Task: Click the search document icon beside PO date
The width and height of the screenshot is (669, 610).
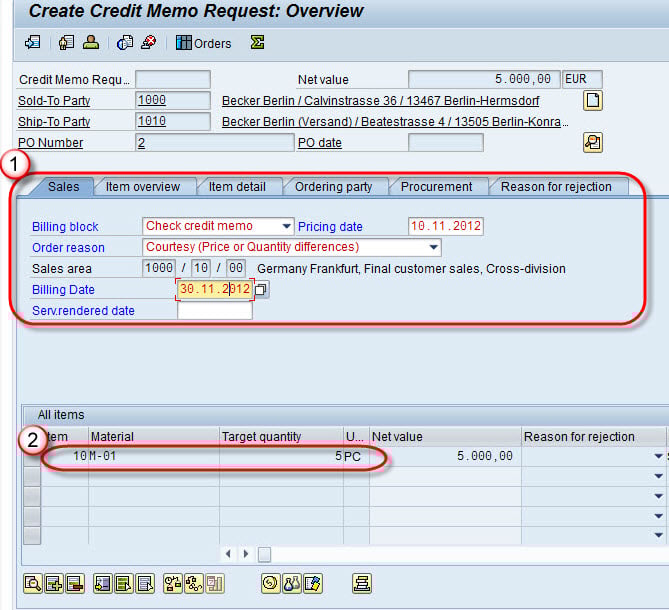Action: 593,143
